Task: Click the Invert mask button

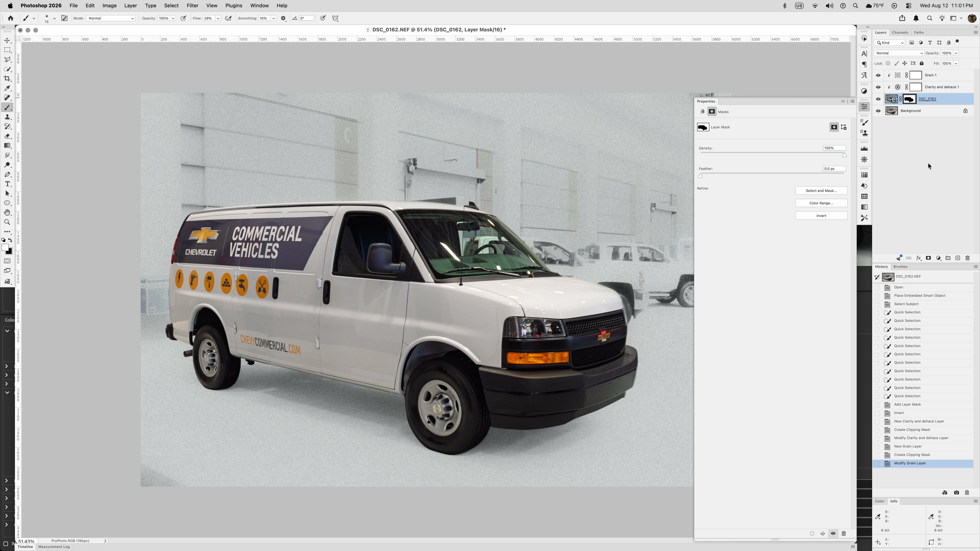Action: [x=821, y=216]
